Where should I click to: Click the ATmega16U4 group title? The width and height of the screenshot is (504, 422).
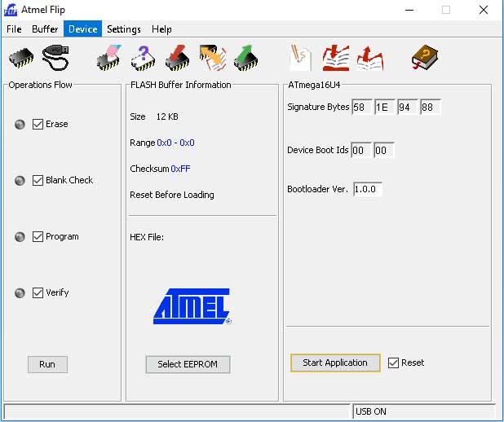point(314,85)
